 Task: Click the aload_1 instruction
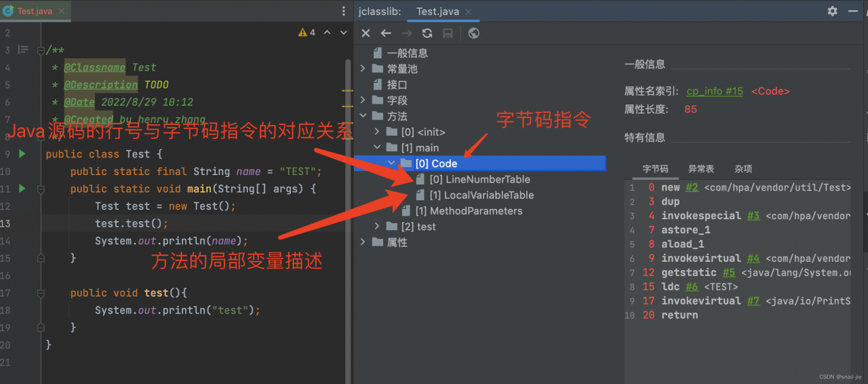pyautogui.click(x=683, y=244)
